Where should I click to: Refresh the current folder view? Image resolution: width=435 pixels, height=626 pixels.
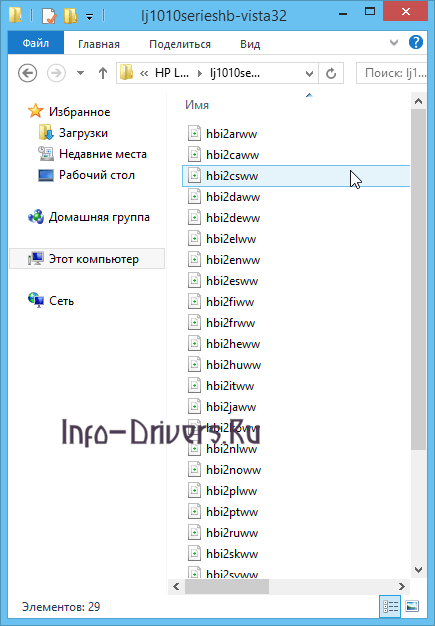coord(331,73)
